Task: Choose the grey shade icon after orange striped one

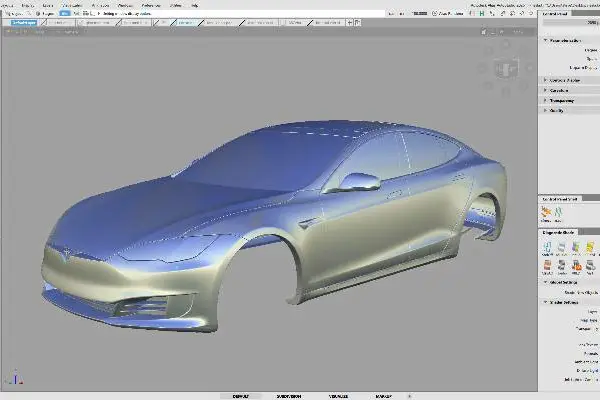Action: tap(562, 266)
